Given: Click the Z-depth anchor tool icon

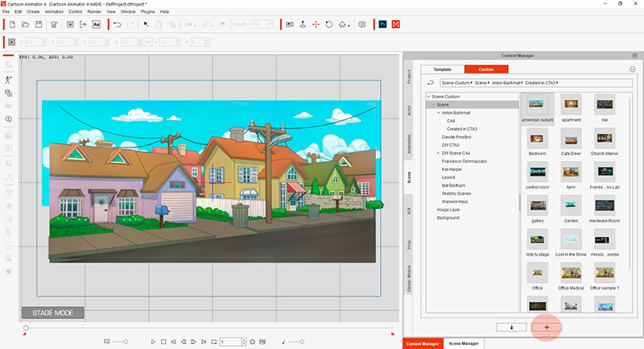Looking at the screenshot, I should (x=303, y=25).
